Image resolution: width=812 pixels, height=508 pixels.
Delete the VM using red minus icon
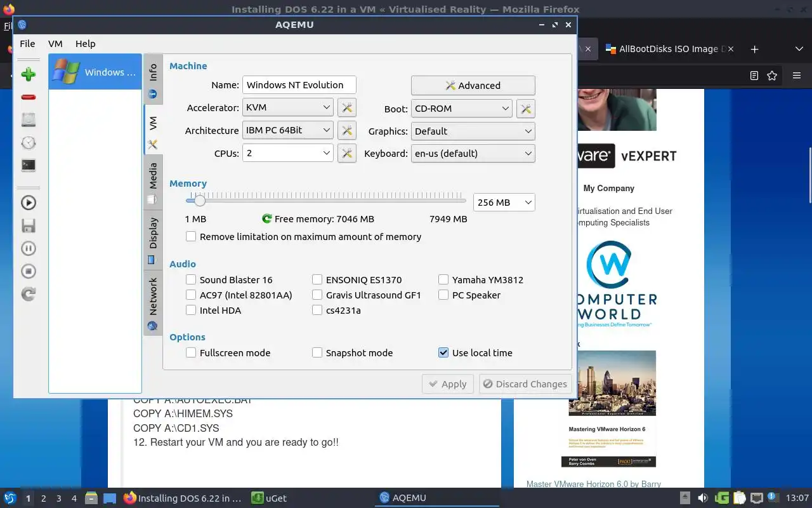click(28, 97)
